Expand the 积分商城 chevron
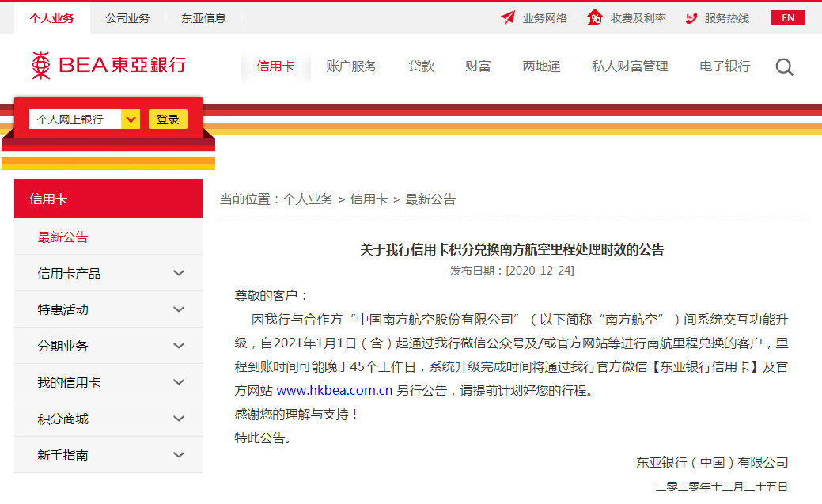 179,419
